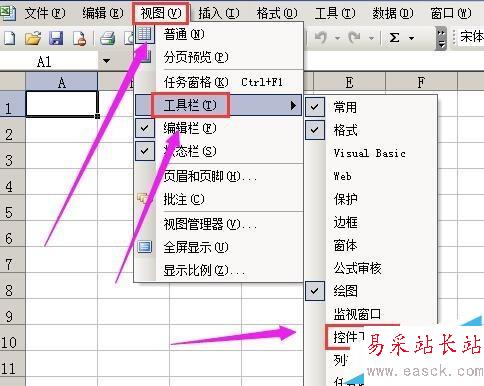This screenshot has width=484, height=386.
Task: Toggle 编辑栏(F) formula bar
Action: [219, 128]
